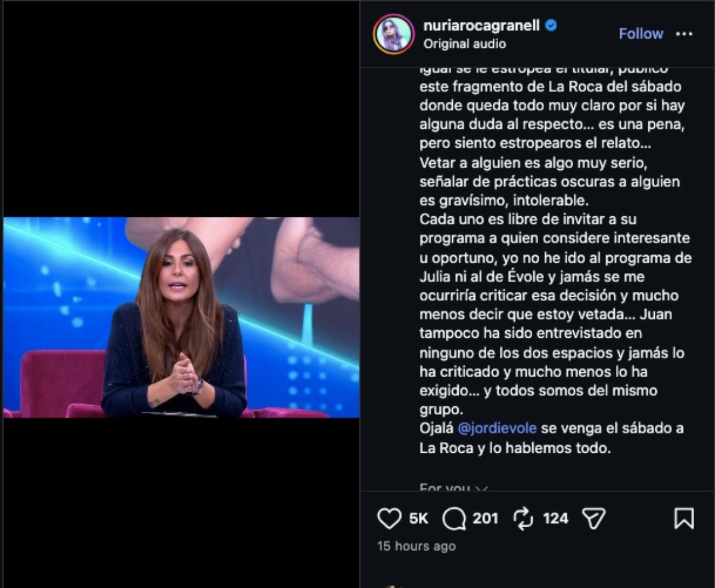The height and width of the screenshot is (588, 715).
Task: Share the post via the paper plane icon
Action: click(593, 519)
